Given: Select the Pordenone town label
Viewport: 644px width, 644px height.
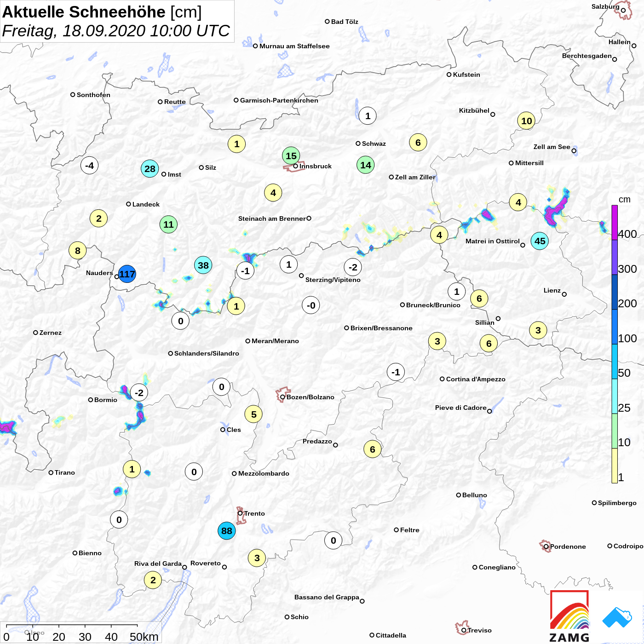Looking at the screenshot, I should (568, 546).
